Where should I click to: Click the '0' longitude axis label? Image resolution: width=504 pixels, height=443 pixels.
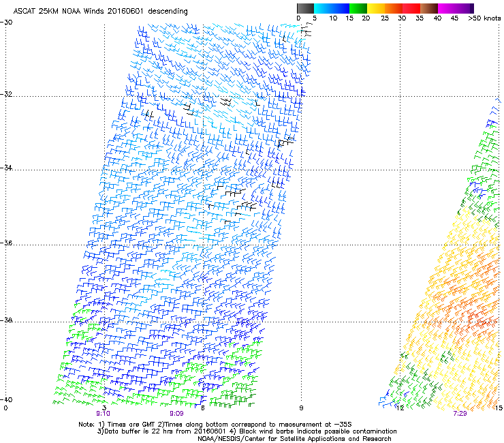pyautogui.click(x=5, y=408)
